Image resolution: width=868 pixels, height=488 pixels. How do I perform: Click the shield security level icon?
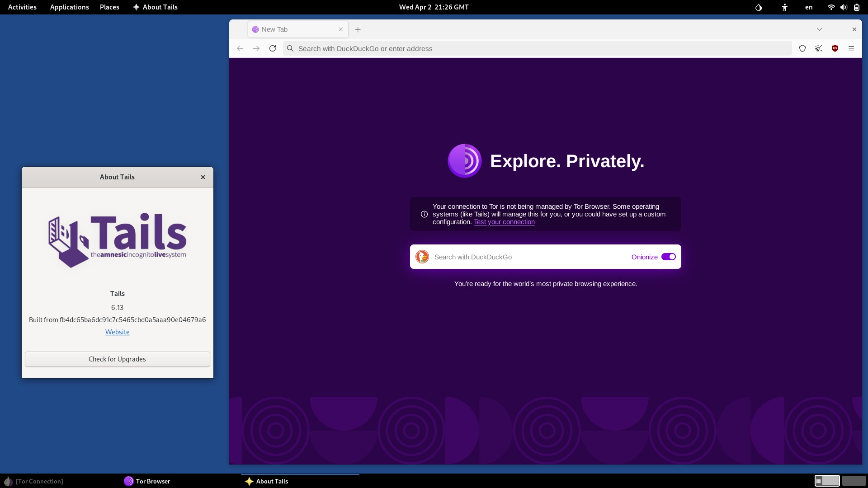(802, 48)
